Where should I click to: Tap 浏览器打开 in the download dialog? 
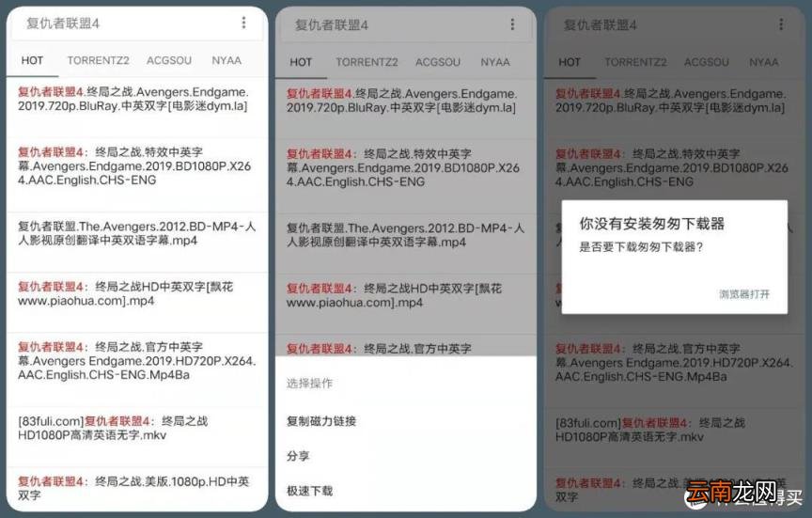[x=744, y=294]
